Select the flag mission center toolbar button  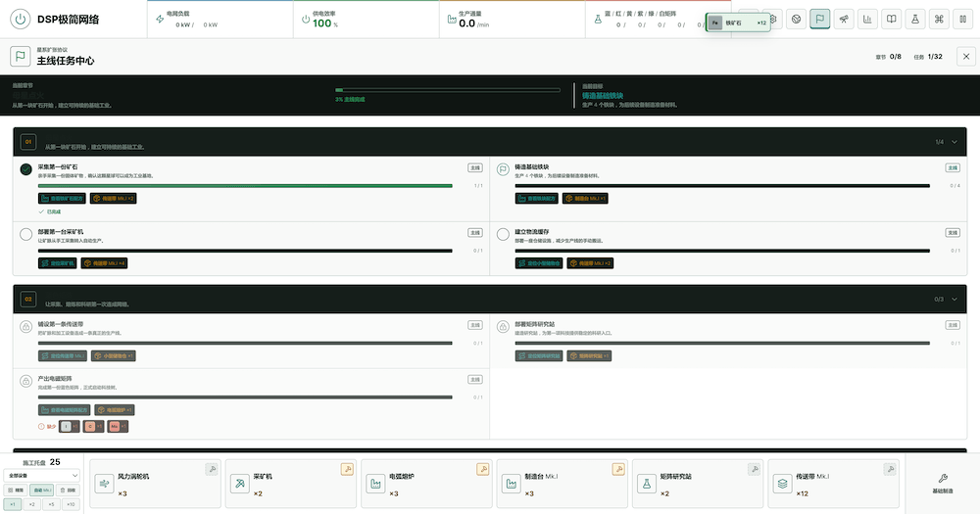point(819,19)
